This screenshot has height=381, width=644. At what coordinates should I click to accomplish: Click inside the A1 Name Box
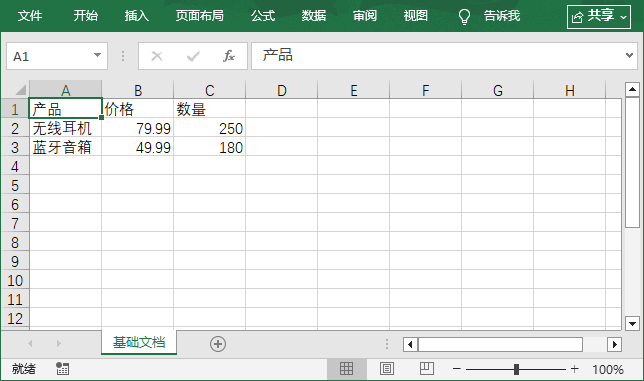49,56
